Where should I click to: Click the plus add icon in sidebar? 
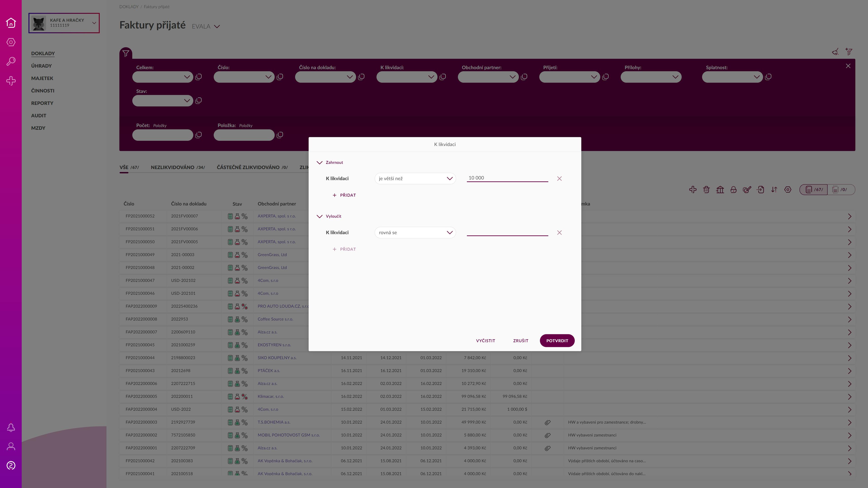point(11,81)
